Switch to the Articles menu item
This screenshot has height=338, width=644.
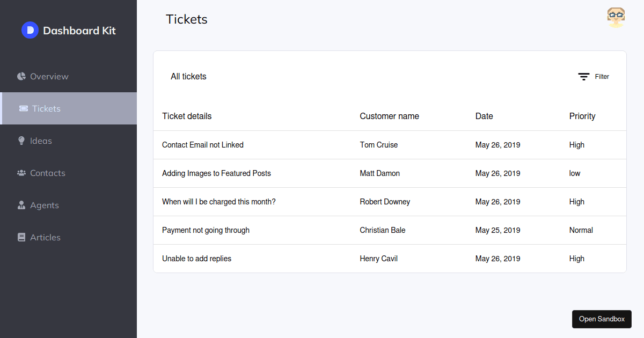click(45, 237)
